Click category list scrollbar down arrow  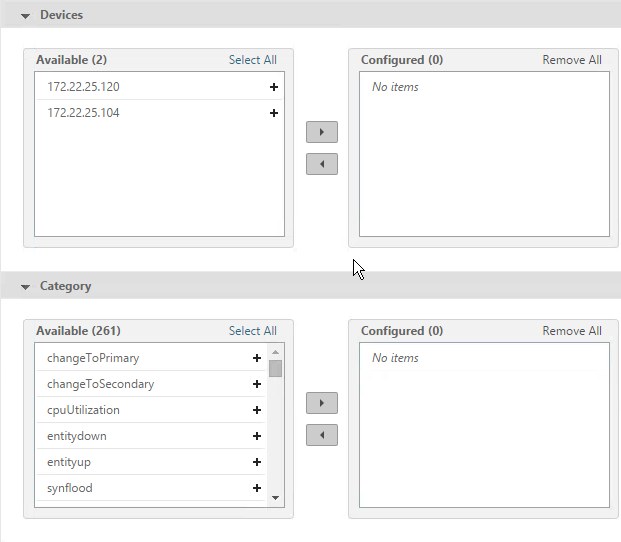(276, 498)
